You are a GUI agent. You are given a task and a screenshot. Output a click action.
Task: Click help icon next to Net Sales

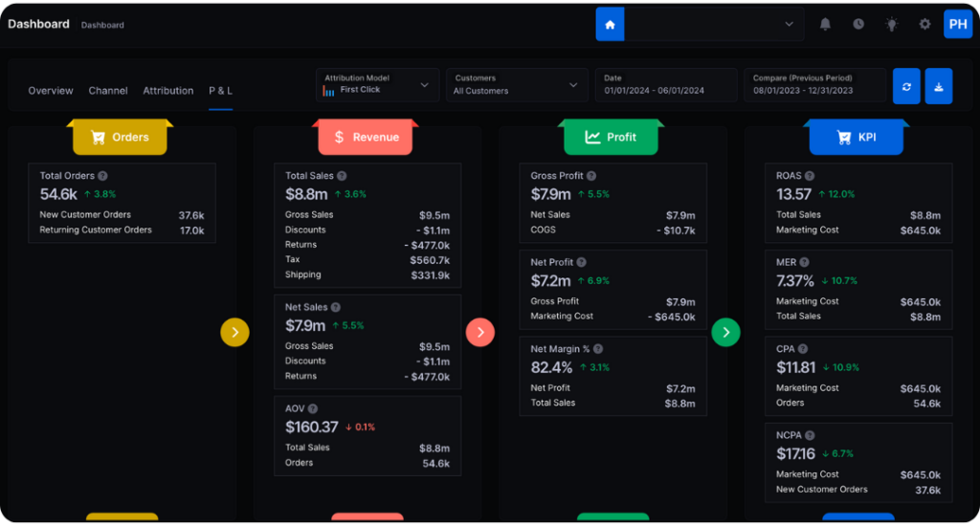pyautogui.click(x=336, y=307)
